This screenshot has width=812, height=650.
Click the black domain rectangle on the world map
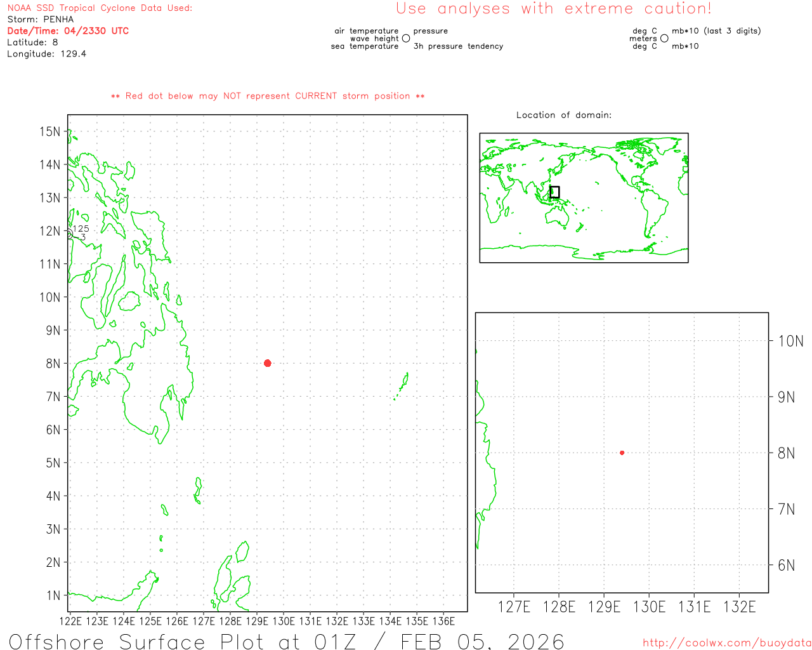tap(554, 192)
